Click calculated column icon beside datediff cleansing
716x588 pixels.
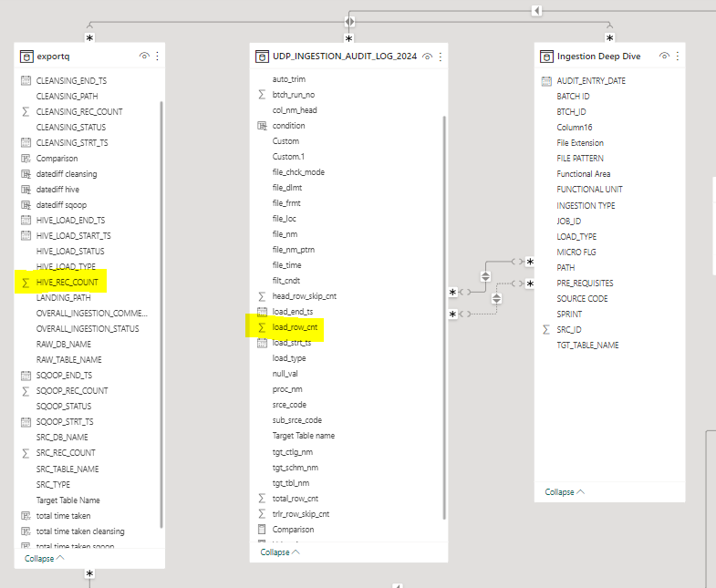pyautogui.click(x=26, y=174)
